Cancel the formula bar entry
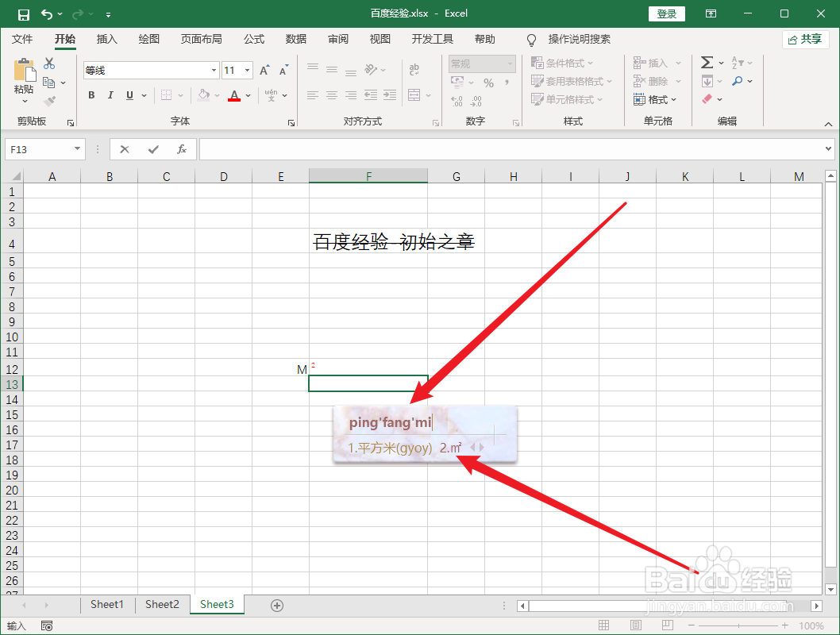Screen dimensions: 840x635 point(125,149)
